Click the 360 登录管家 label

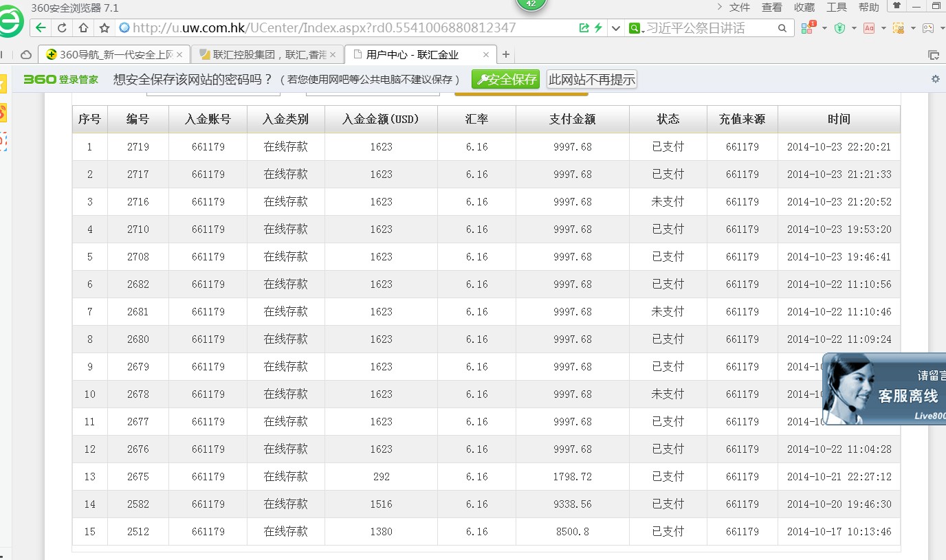[60, 80]
